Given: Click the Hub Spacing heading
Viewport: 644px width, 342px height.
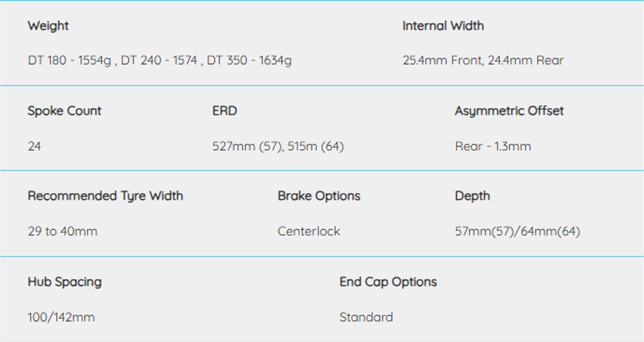Looking at the screenshot, I should [x=64, y=282].
